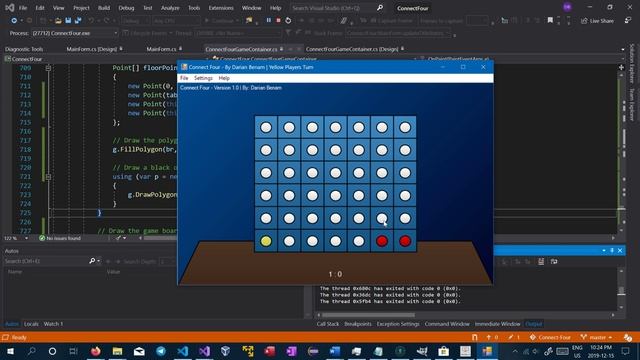Viewport: 640px width, 360px height.
Task: Open the Debug menu in Visual Studio
Action: point(126,8)
